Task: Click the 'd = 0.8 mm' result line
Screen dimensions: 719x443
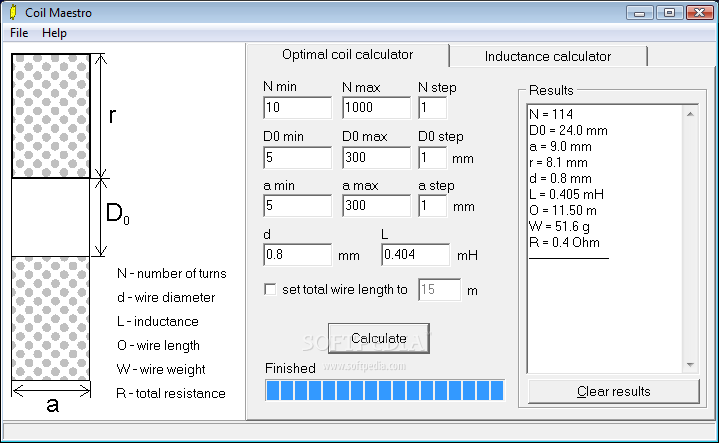Action: 560,178
